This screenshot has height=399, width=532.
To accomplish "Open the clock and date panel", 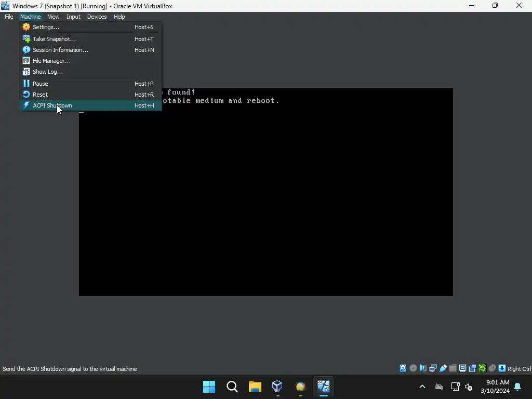I will click(x=495, y=387).
